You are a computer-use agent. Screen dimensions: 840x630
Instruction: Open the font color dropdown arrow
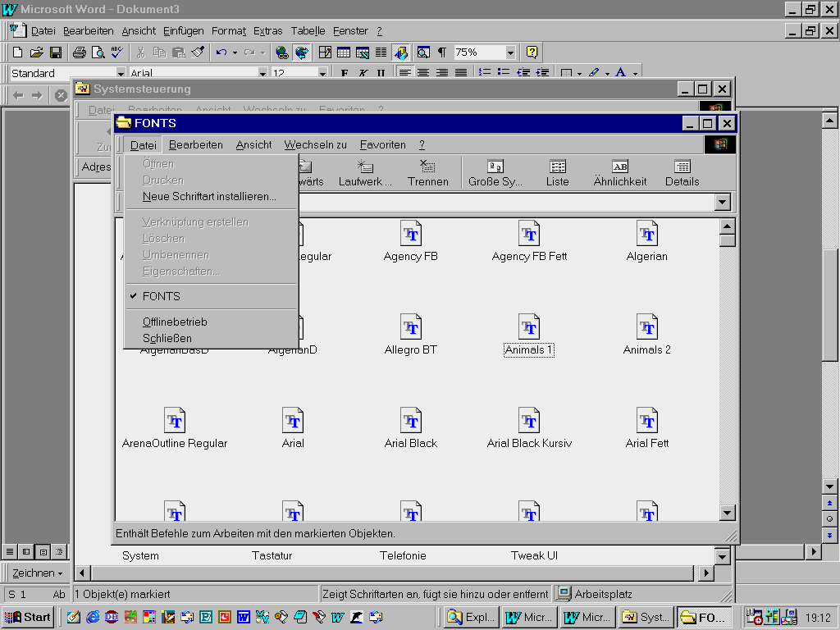pos(636,73)
